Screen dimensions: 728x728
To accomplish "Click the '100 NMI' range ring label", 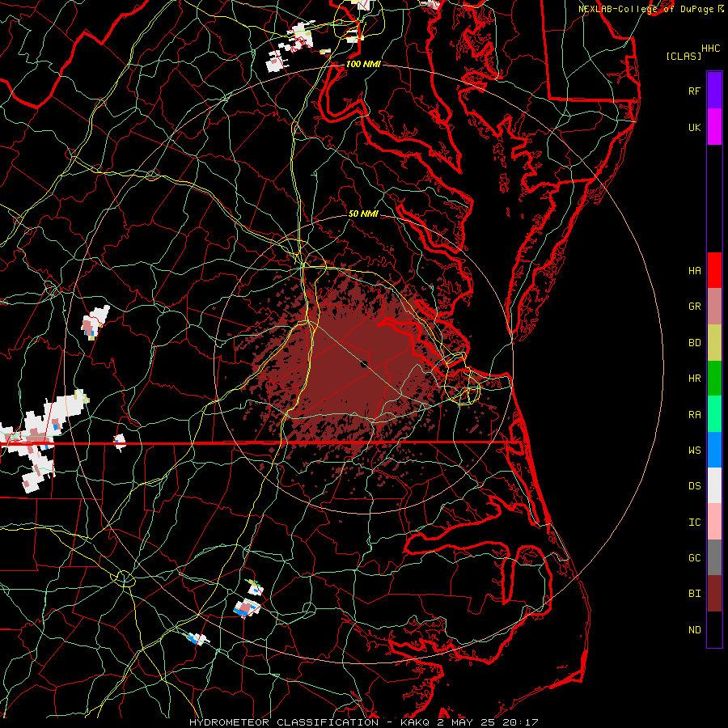I will tap(363, 64).
